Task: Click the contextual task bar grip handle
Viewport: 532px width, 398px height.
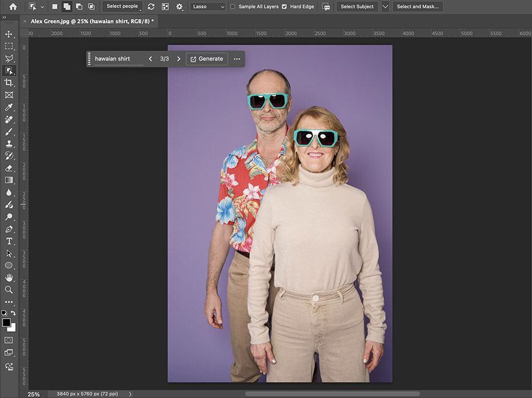Action: [x=89, y=59]
